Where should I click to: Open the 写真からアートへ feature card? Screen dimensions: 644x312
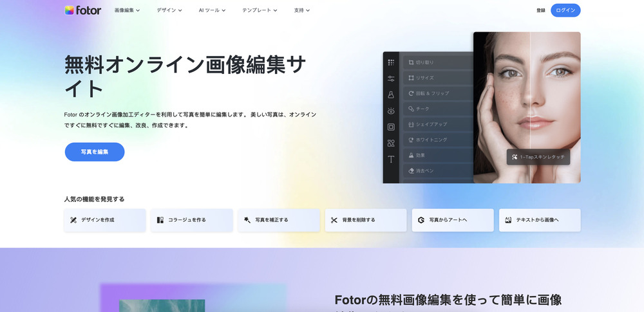click(453, 220)
